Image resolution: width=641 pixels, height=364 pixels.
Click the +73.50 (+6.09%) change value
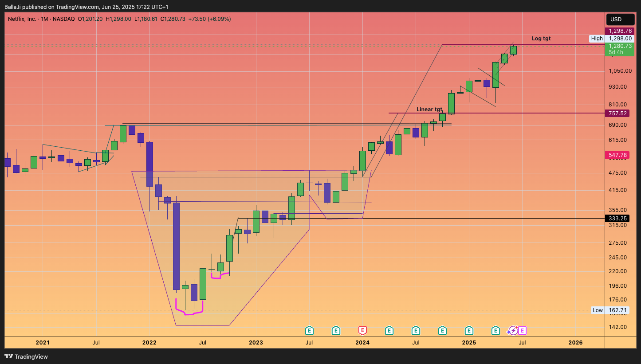click(209, 19)
